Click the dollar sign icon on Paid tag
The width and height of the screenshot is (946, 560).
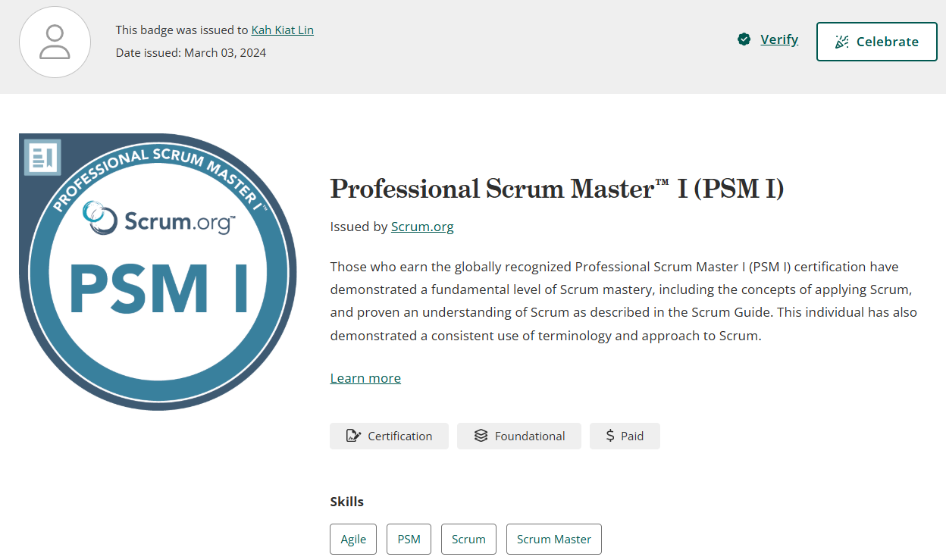click(x=610, y=436)
